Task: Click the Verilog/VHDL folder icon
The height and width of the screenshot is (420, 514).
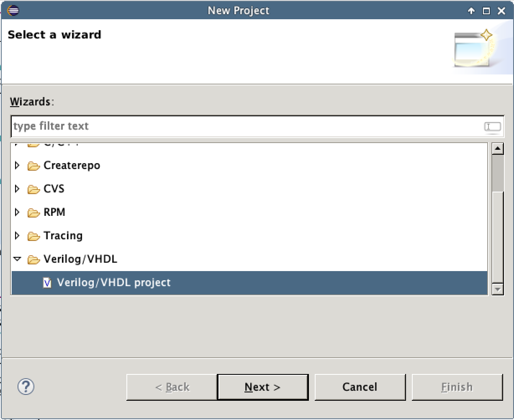Action: click(33, 260)
